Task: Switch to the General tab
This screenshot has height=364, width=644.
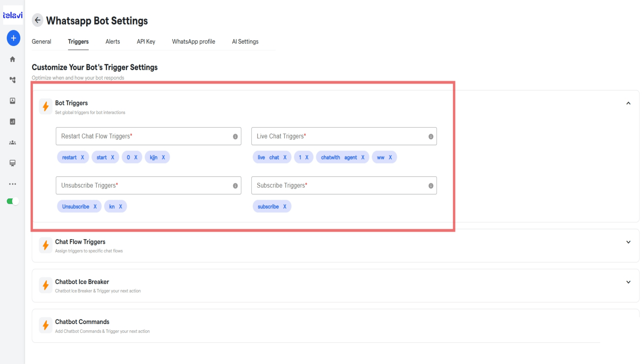Action: 41,42
